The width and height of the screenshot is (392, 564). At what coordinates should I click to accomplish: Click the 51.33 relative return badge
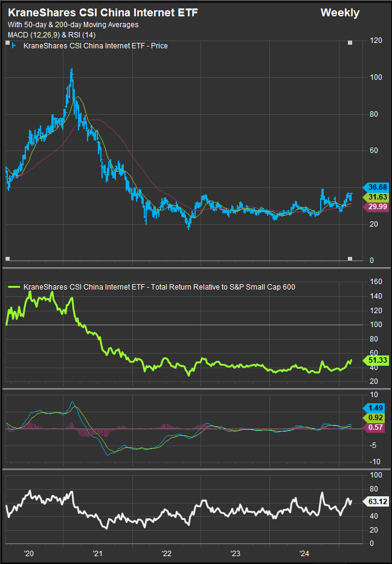376,360
